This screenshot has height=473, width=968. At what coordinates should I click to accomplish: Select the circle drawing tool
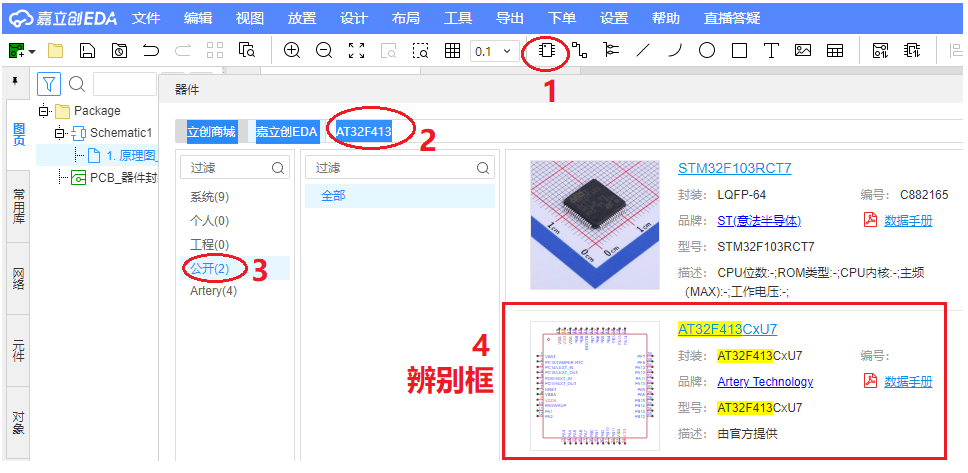[707, 50]
